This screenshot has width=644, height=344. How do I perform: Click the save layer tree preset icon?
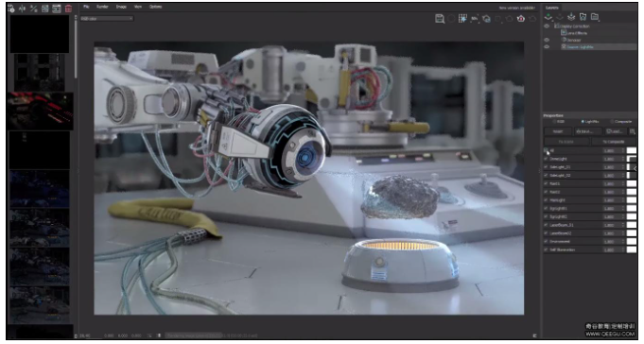[x=571, y=17]
